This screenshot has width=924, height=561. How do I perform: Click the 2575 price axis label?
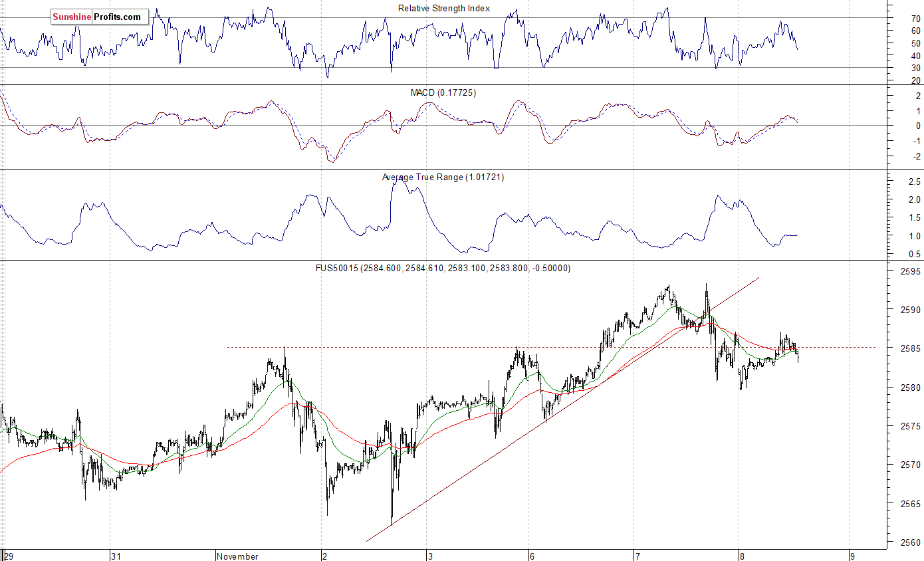909,426
